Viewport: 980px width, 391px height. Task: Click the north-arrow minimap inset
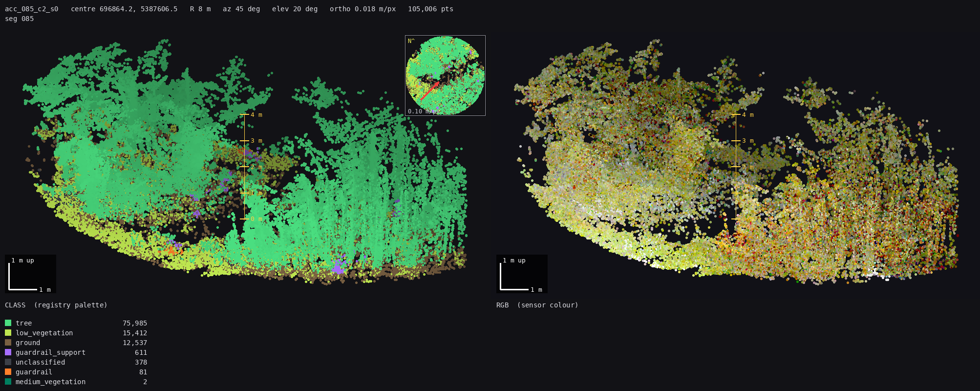(445, 75)
